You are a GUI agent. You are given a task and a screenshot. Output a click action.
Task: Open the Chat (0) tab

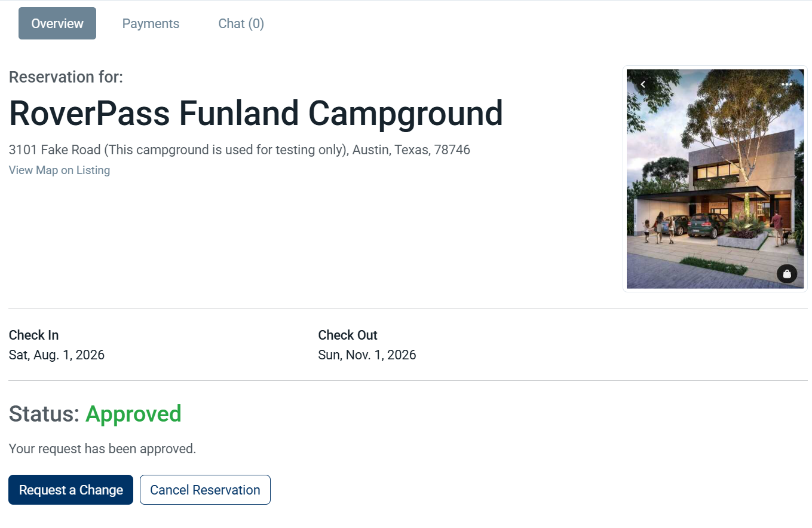[x=241, y=23]
